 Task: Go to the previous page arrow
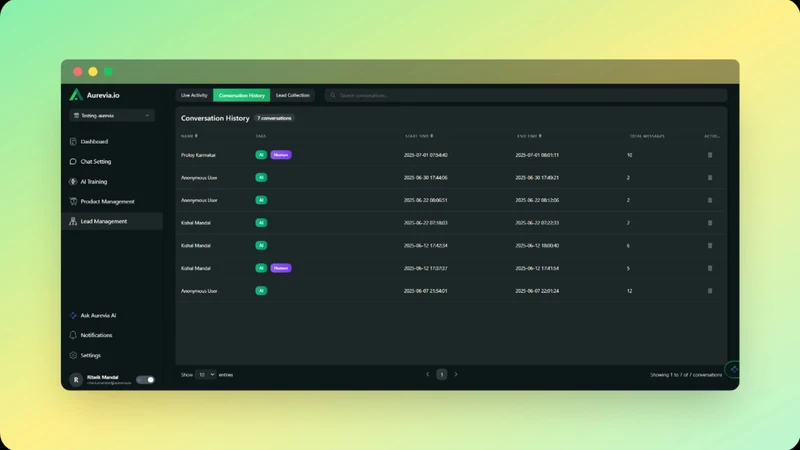tap(428, 374)
